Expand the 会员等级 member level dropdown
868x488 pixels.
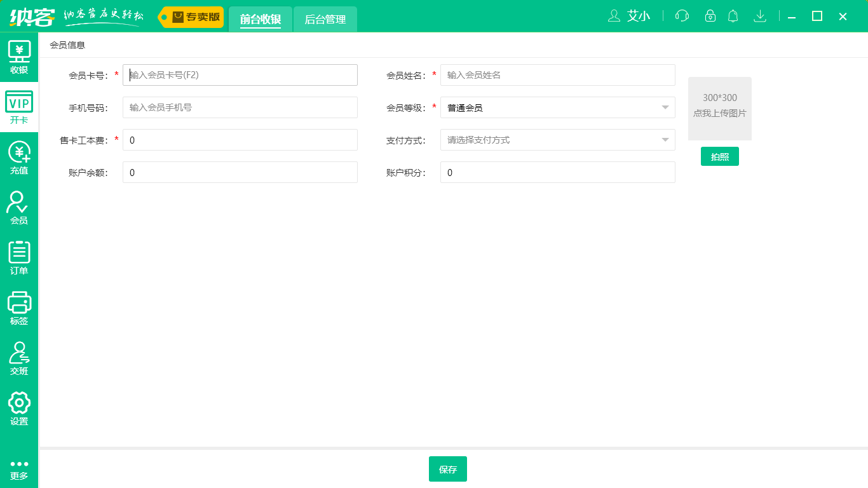pyautogui.click(x=665, y=107)
